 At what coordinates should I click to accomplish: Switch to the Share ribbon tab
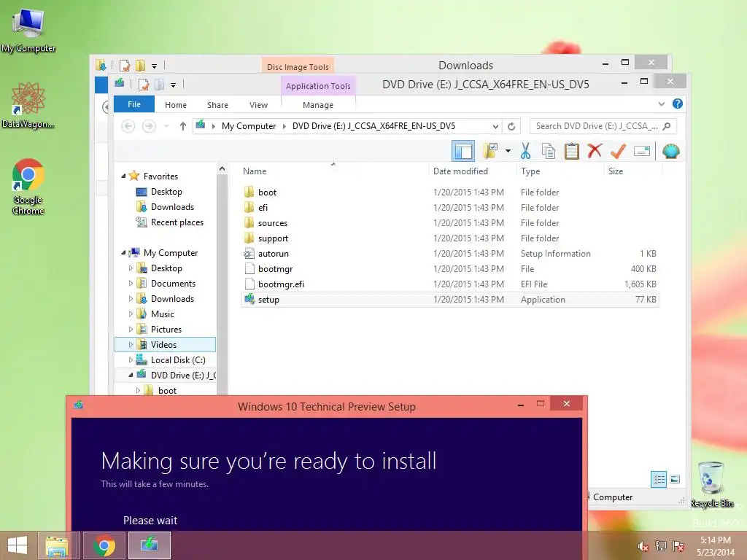pyautogui.click(x=217, y=105)
